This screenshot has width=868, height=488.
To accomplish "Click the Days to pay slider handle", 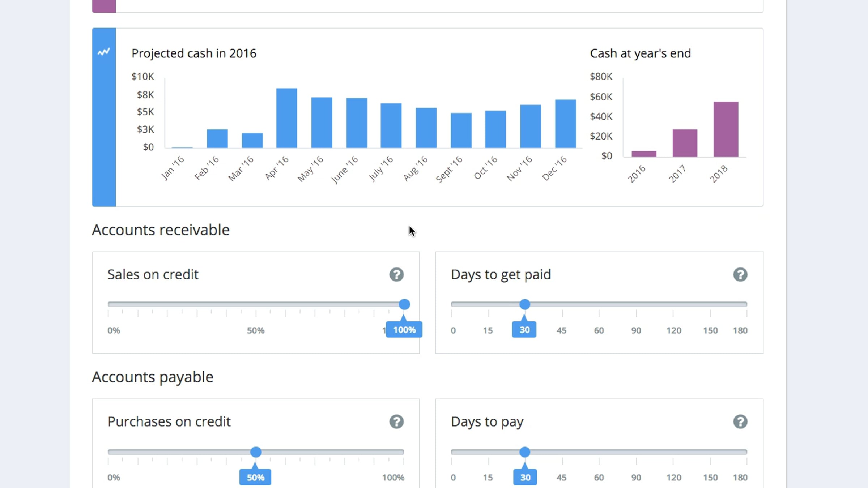I will coord(525,452).
